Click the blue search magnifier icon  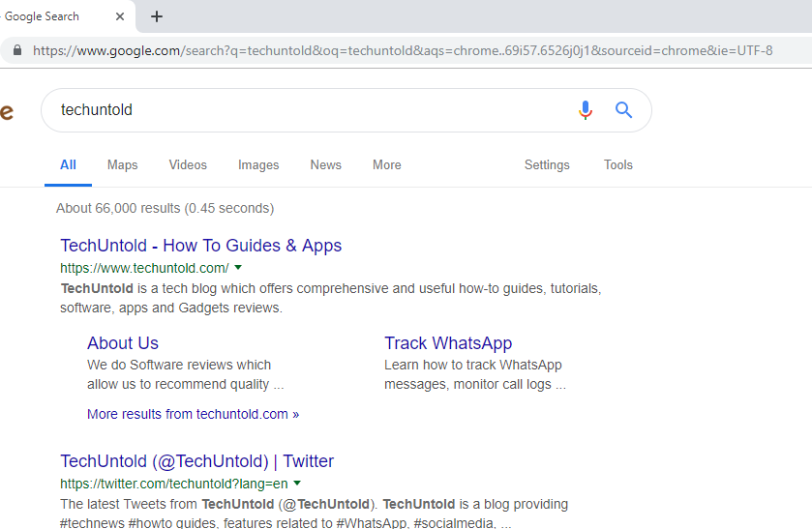tap(623, 109)
